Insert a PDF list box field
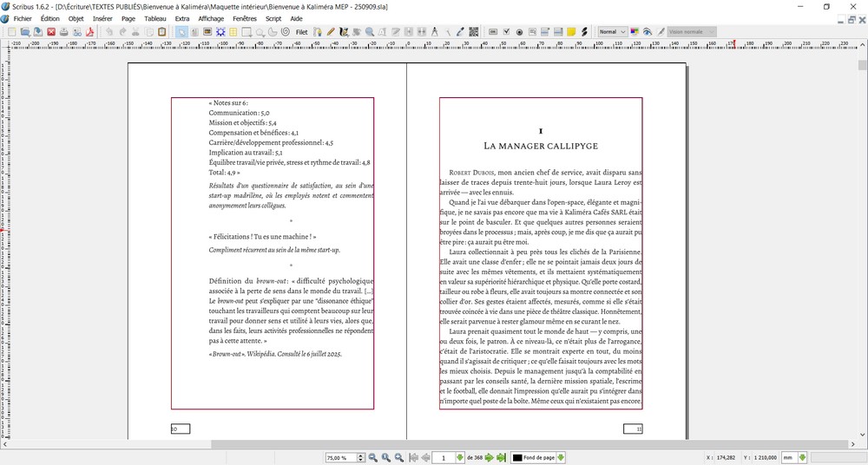 pyautogui.click(x=558, y=31)
